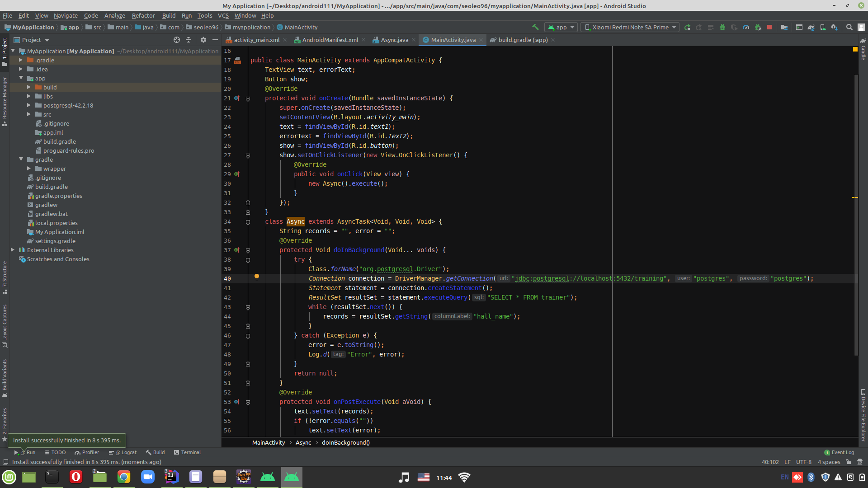Click the Search Everywhere magnifier icon

849,27
